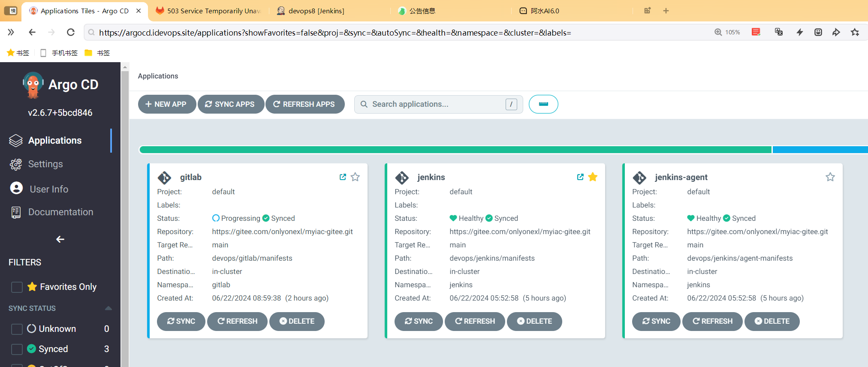Viewport: 868px width, 367px height.
Task: Refresh the jenkins-agent application
Action: coord(712,322)
